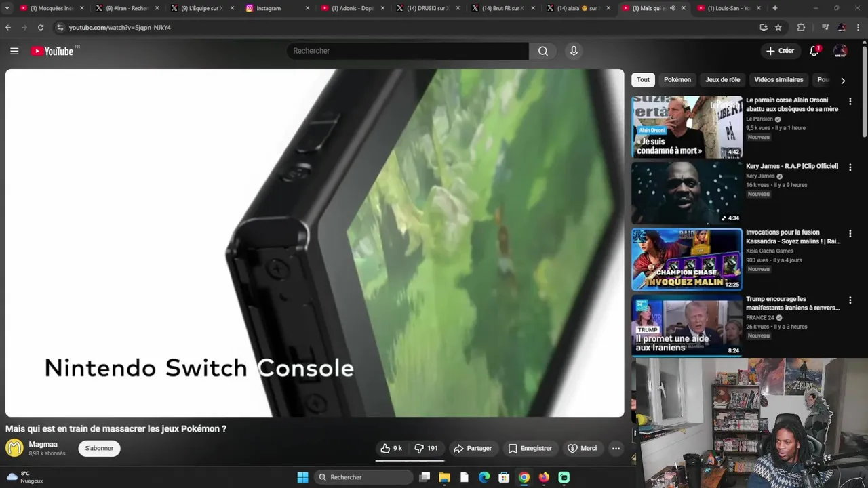Open the Alain Orsoni video thumbnail
Screen dimensions: 868x488
pyautogui.click(x=687, y=127)
